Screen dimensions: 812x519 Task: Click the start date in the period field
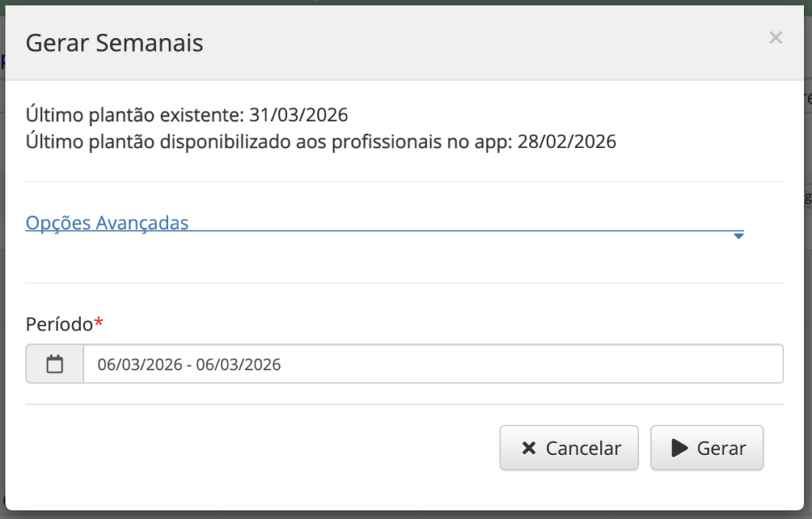tap(140, 365)
